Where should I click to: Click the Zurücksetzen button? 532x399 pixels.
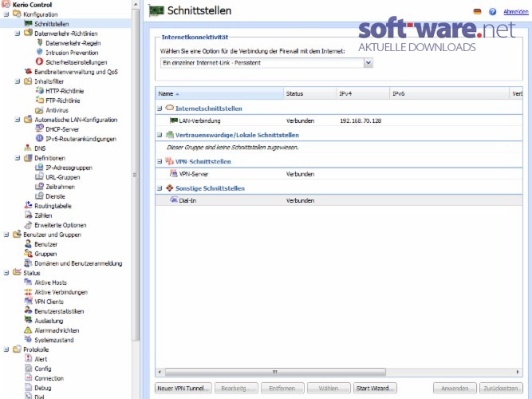click(501, 388)
